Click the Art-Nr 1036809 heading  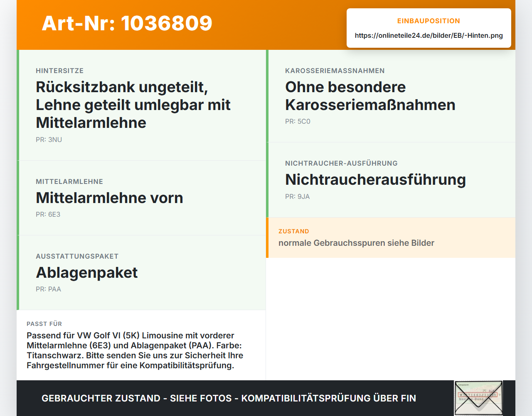pyautogui.click(x=127, y=23)
